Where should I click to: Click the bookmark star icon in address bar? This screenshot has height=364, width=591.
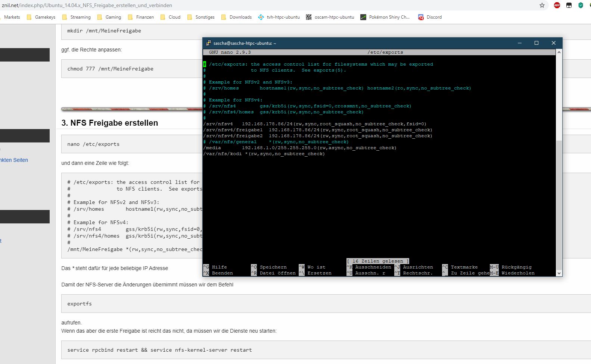[x=542, y=5]
